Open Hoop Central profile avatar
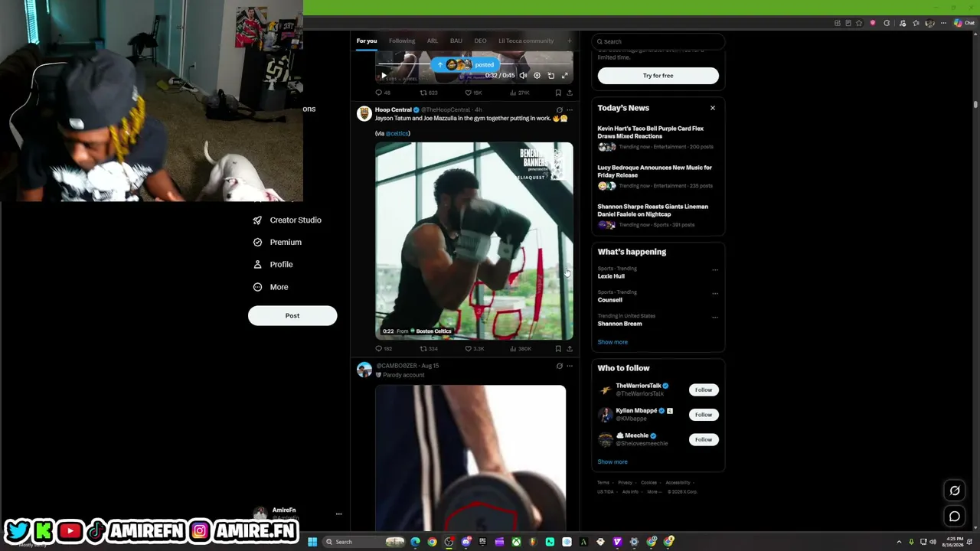Viewport: 980px width, 551px height. 364,114
